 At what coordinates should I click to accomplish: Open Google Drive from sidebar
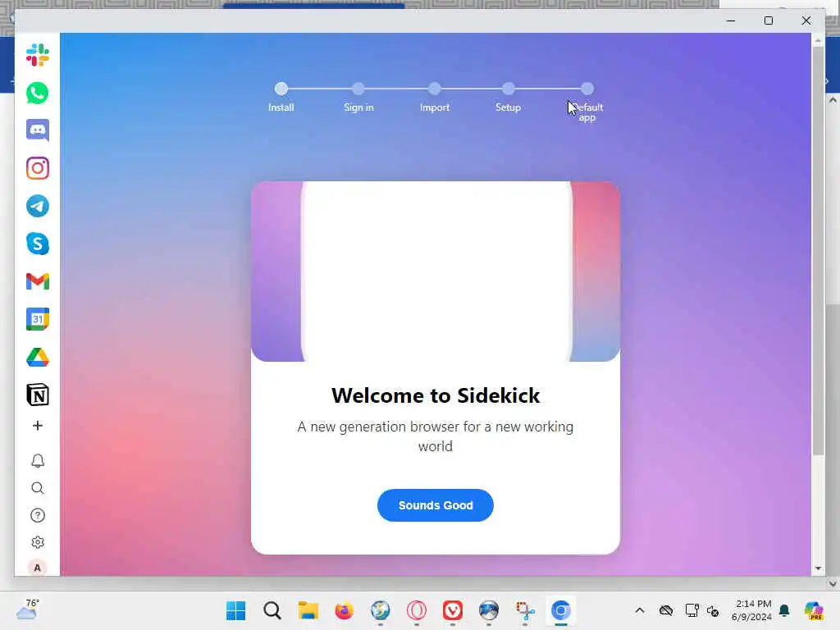pos(38,358)
